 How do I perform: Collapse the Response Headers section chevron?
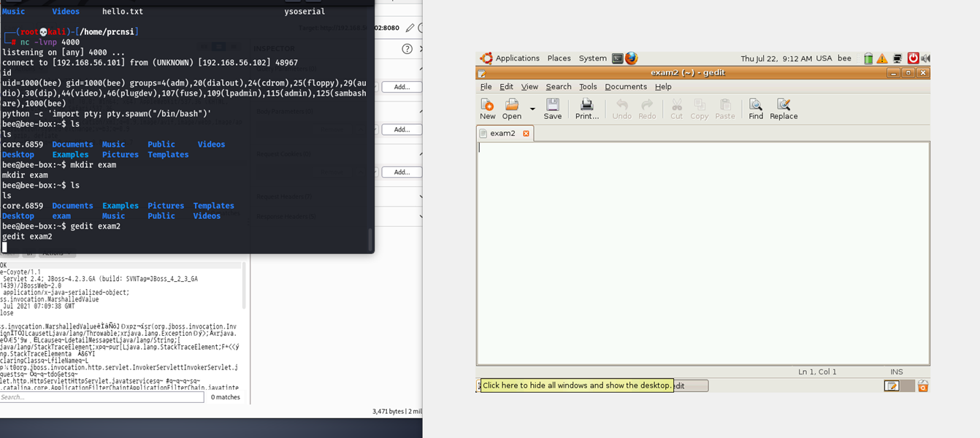[x=421, y=216]
